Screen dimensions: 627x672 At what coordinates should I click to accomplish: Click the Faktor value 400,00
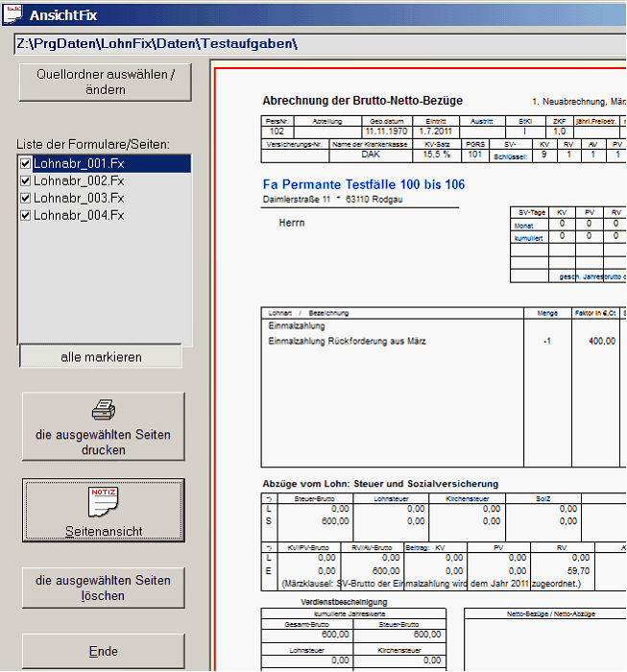[602, 341]
